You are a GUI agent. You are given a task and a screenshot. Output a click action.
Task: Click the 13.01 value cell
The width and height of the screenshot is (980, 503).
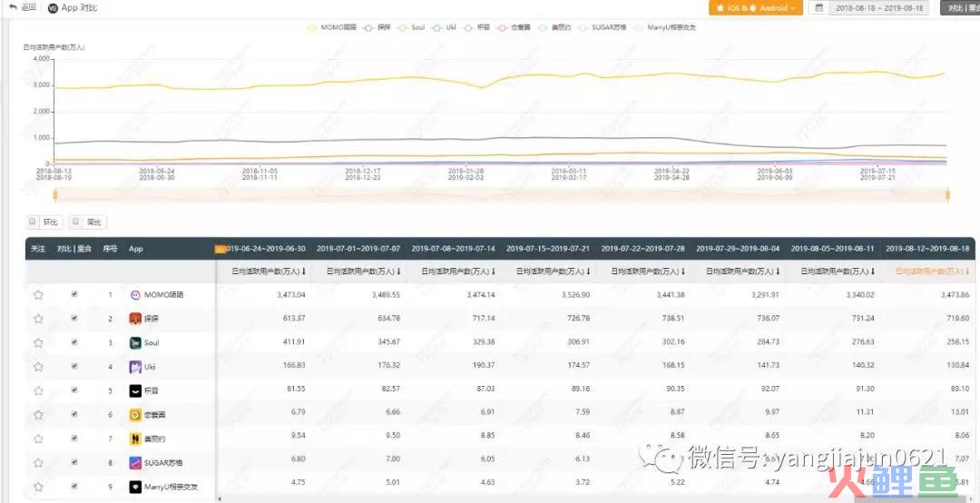(960, 411)
